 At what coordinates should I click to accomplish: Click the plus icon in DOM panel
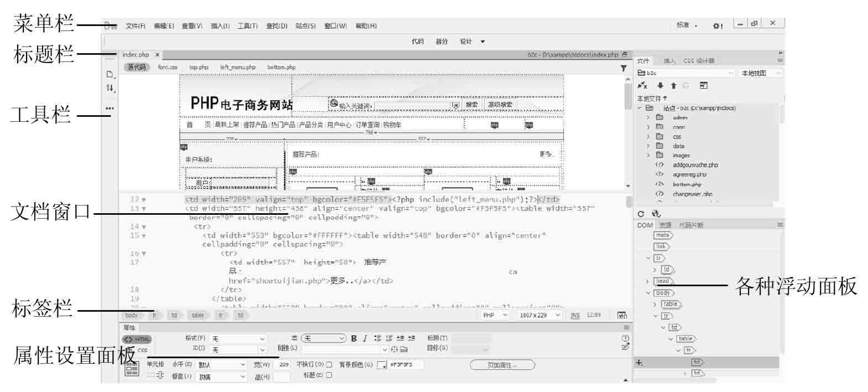tap(639, 363)
